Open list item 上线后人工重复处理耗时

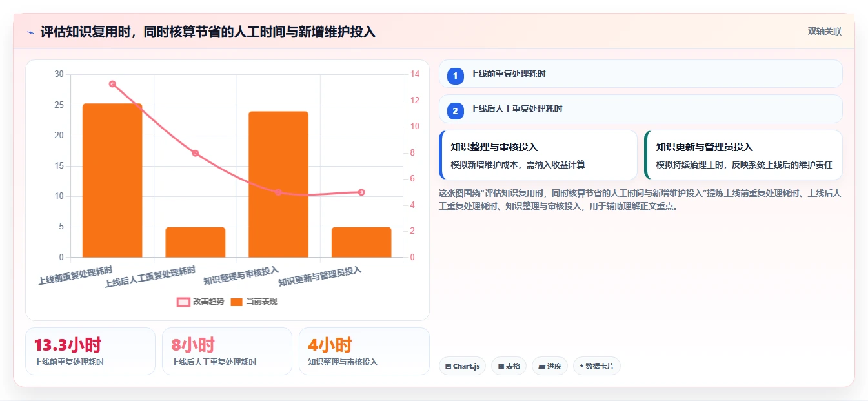click(641, 108)
